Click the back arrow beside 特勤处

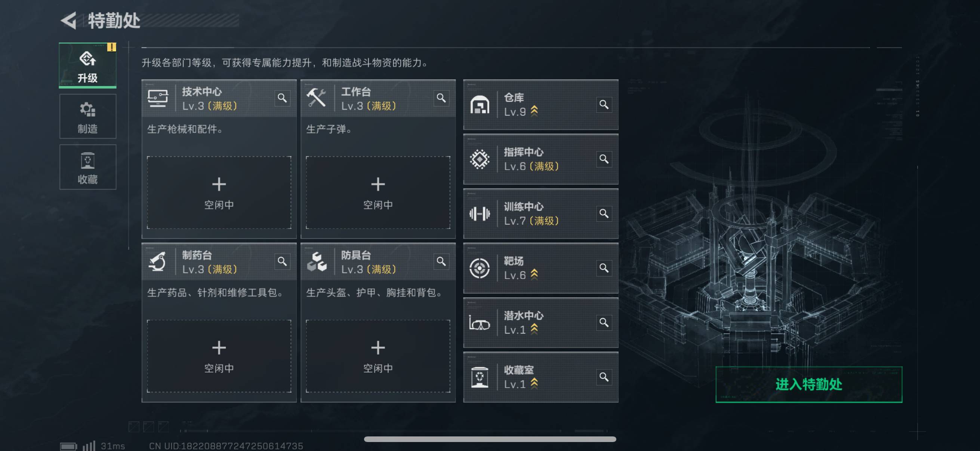click(x=69, y=21)
